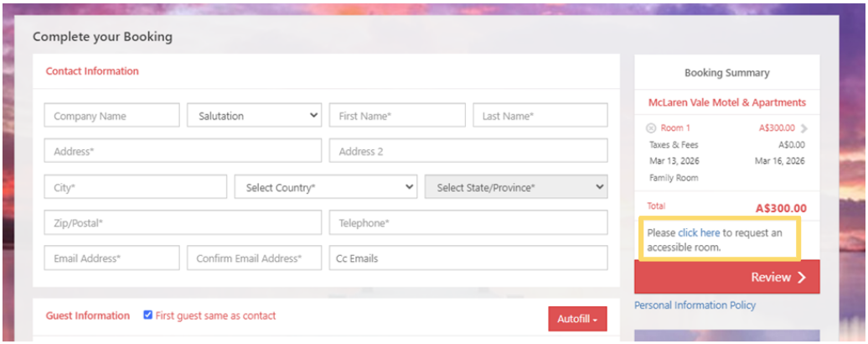The width and height of the screenshot is (868, 344).
Task: Click the City text field
Action: (136, 186)
